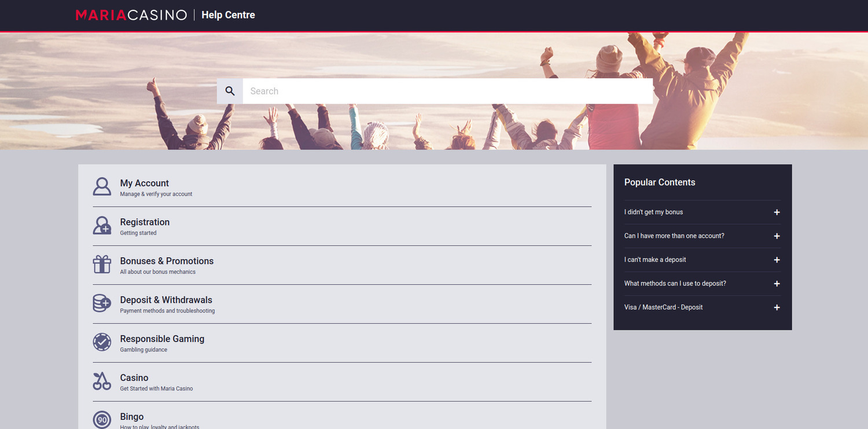Focus the Search input field

click(x=447, y=91)
